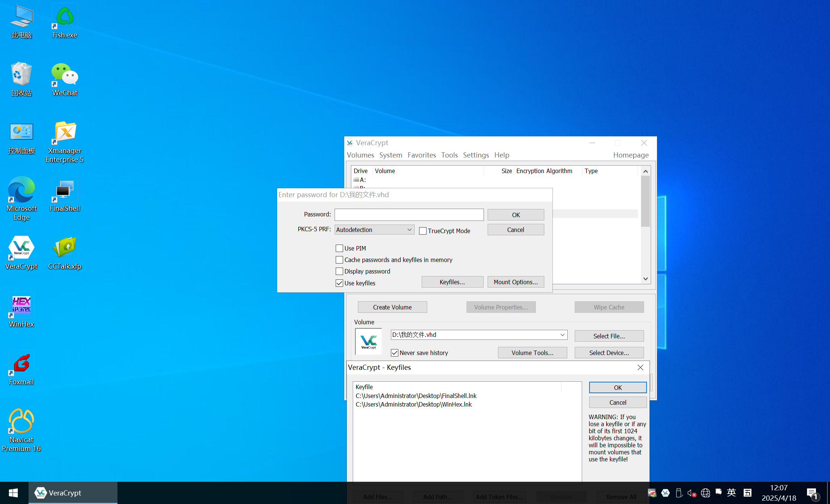Click the clock showing 12:07
830x504 pixels.
point(778,488)
